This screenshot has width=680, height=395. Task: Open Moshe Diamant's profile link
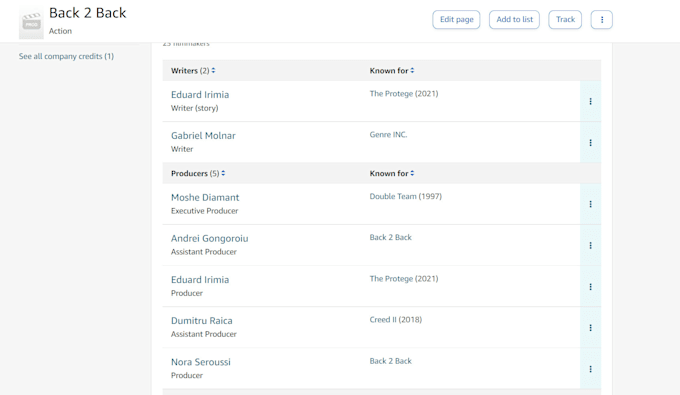click(205, 197)
